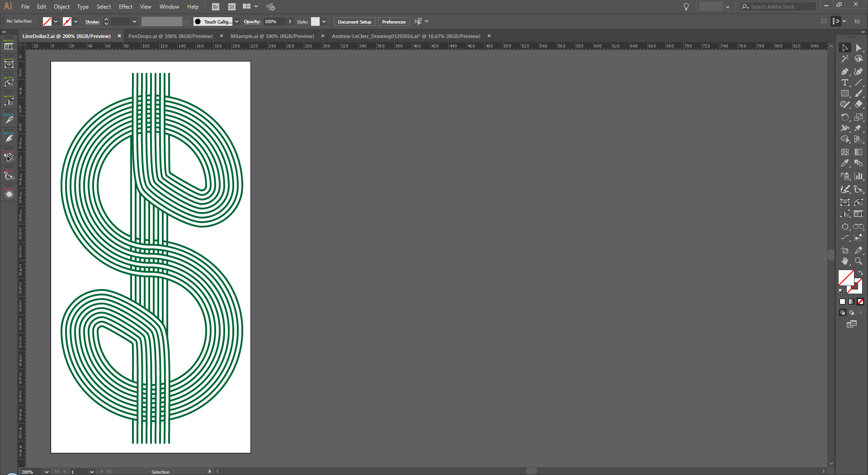Change screen mode at toolbar bottom
Screen dimensions: 868x475
coord(852,324)
